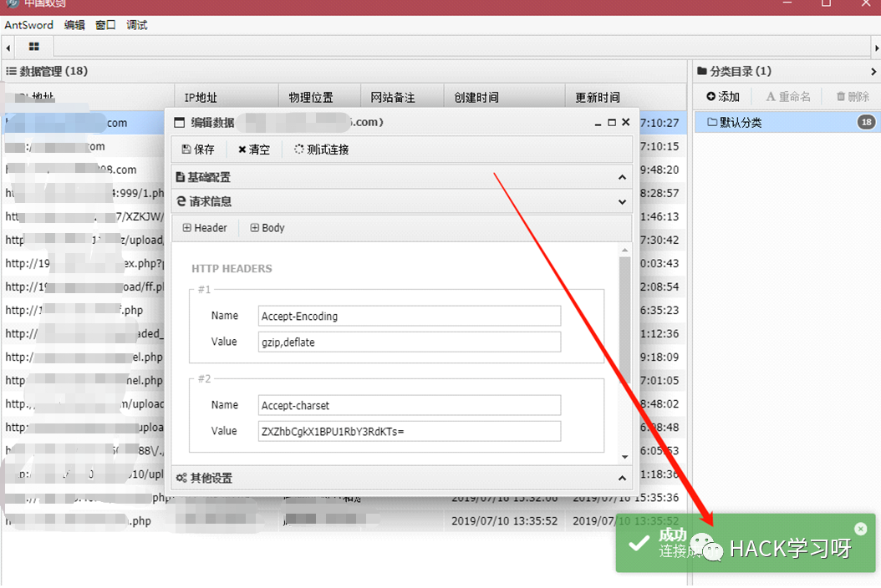
Task: Add a new Header entry
Action: pos(205,227)
